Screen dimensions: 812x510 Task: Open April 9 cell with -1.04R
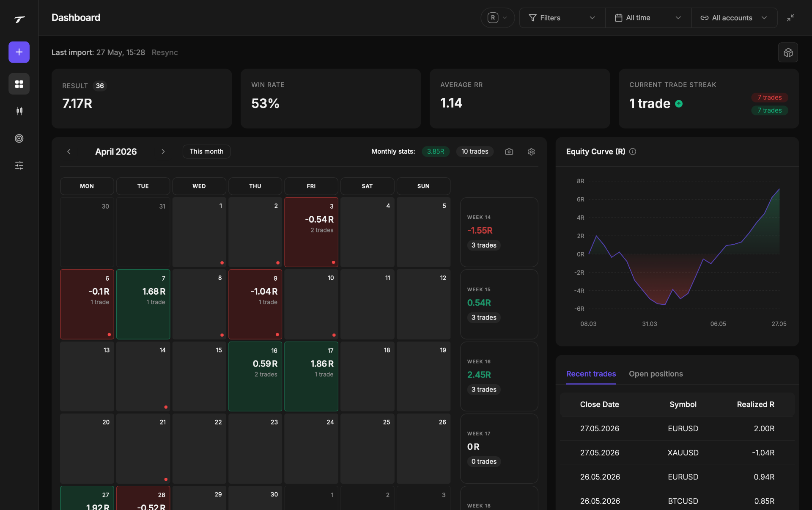[255, 304]
